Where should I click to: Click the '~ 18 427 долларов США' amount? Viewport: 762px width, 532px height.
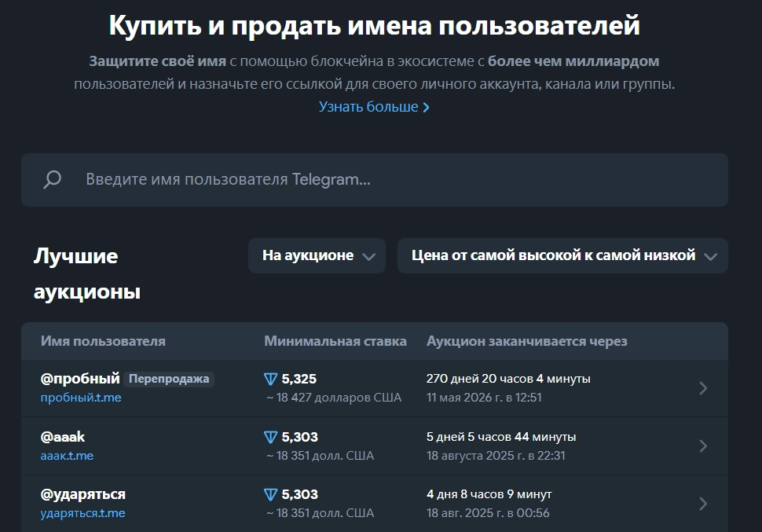tap(334, 398)
